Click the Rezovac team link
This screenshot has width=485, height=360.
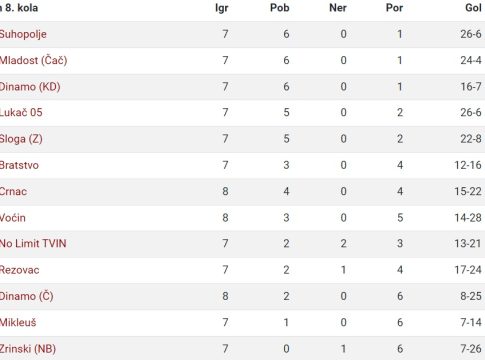tap(19, 270)
